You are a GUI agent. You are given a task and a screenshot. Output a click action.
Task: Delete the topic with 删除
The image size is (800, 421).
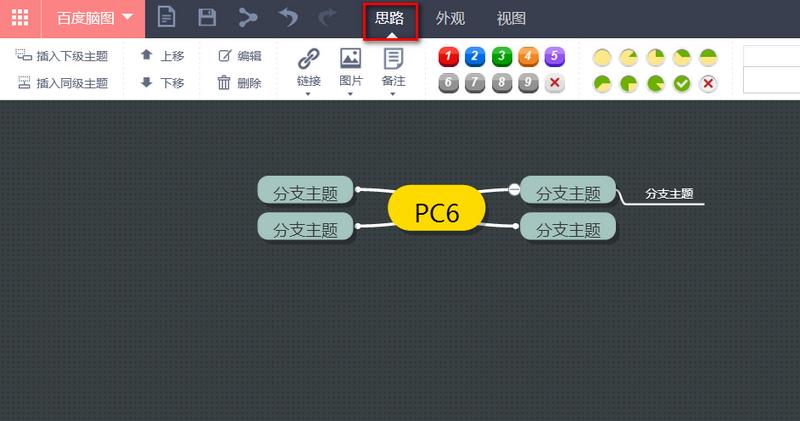(240, 83)
